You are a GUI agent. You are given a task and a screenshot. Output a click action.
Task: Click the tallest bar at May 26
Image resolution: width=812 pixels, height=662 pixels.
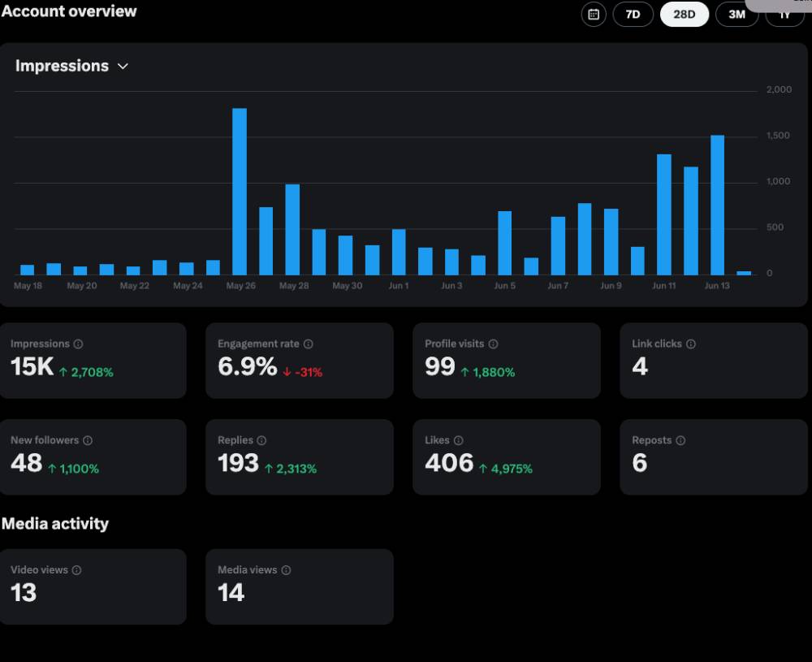click(240, 192)
